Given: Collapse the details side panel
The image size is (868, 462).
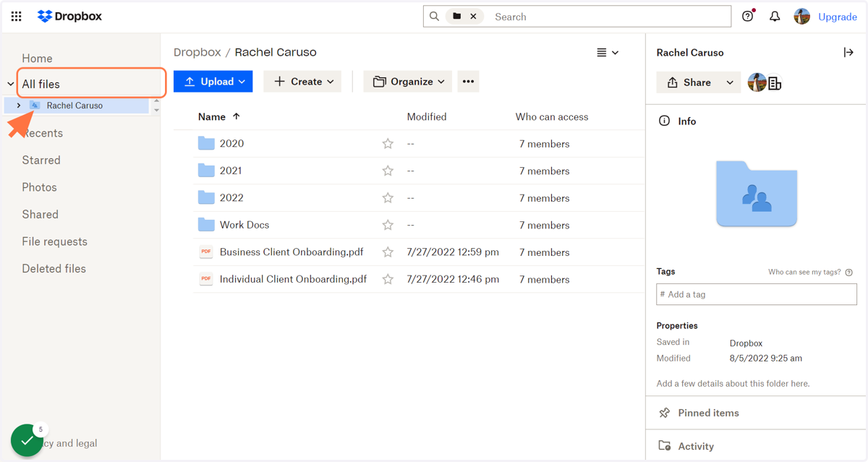Looking at the screenshot, I should click(x=848, y=52).
